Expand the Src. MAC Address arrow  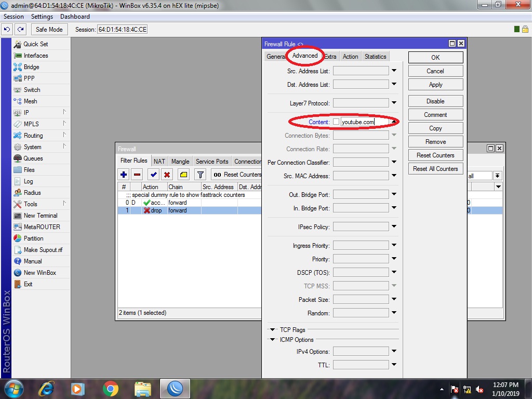pos(394,176)
